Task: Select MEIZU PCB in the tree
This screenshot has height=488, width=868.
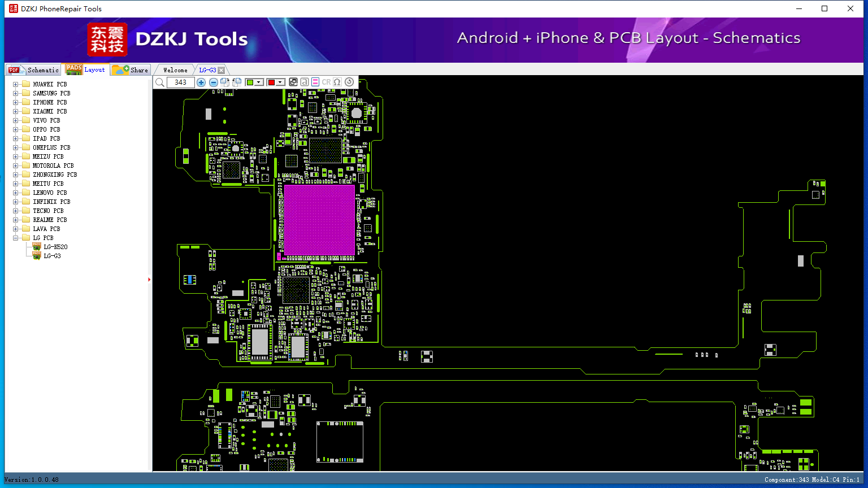Action: pos(48,156)
